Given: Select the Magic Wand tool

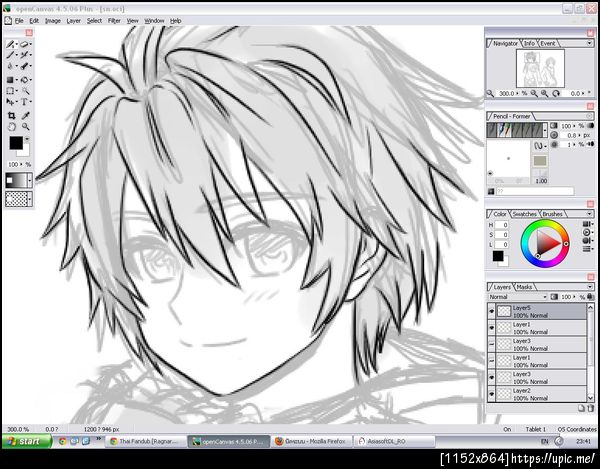Looking at the screenshot, I should pyautogui.click(x=25, y=91).
